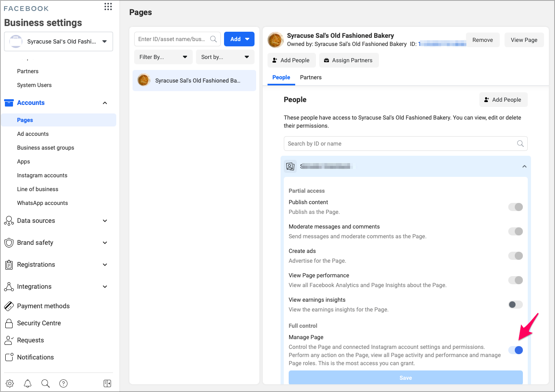Enable the View earnings insights switch

[x=516, y=305]
